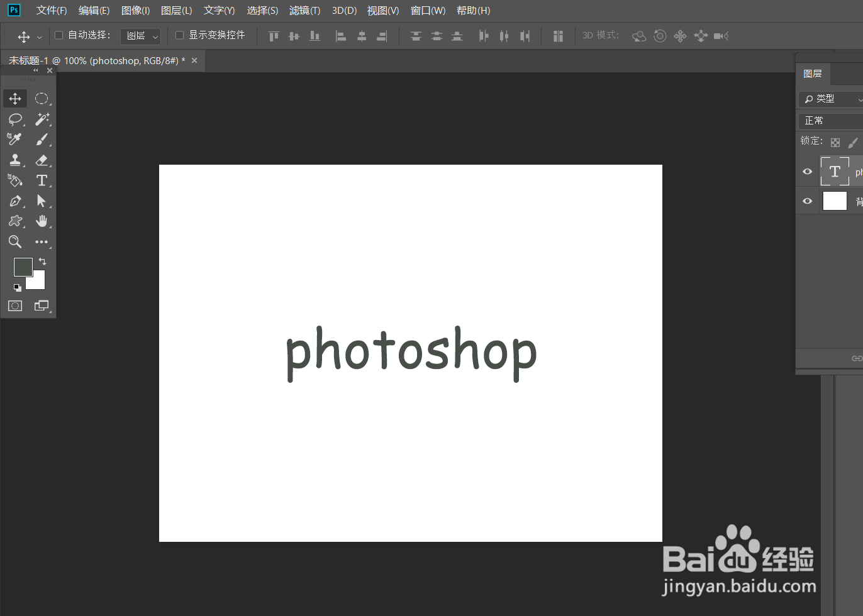Select the Paint Bucket tool

coord(15,180)
